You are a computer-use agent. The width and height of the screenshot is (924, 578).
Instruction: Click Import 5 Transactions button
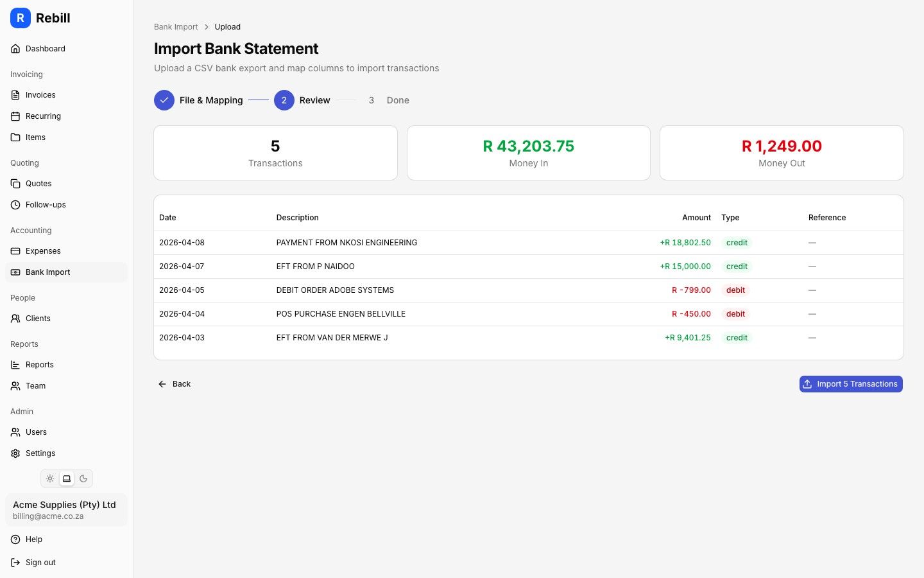[851, 384]
